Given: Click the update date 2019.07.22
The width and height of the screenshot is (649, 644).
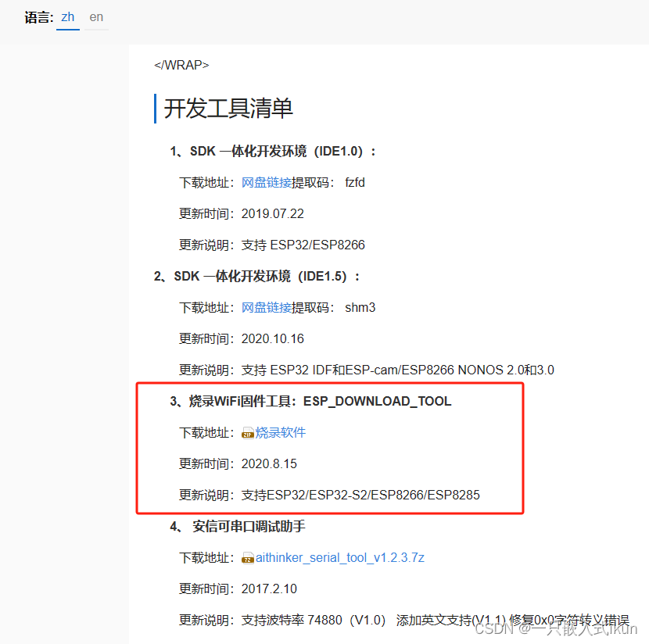Looking at the screenshot, I should 272,214.
